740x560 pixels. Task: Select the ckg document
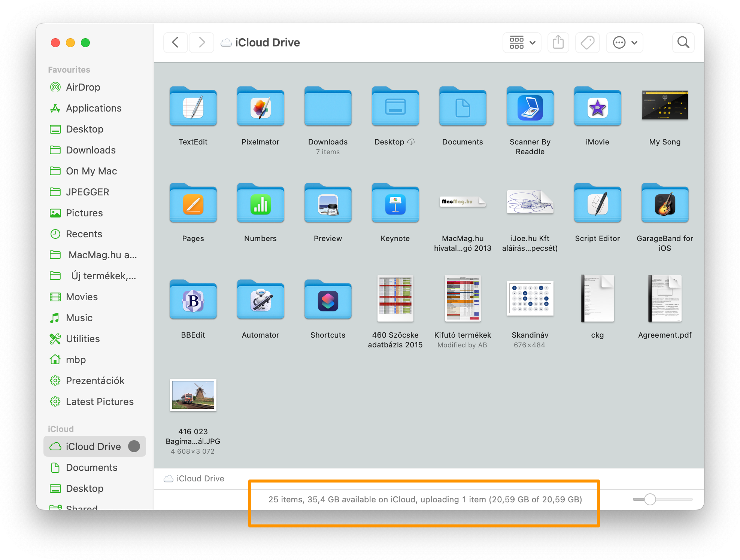[x=597, y=298]
